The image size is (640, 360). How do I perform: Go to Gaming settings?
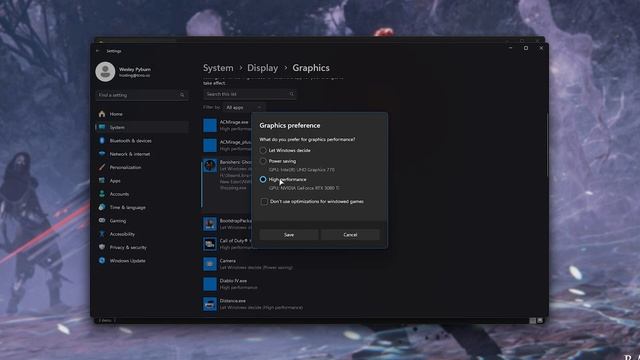coord(142,220)
